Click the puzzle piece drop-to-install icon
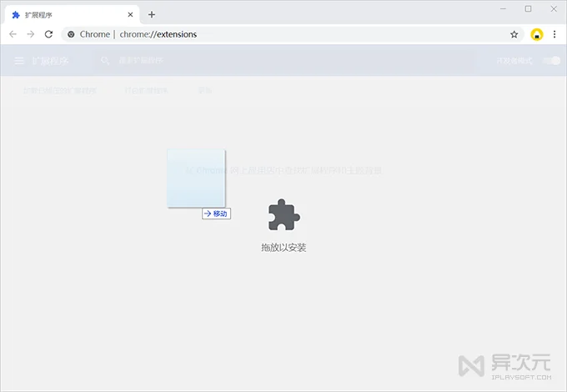This screenshot has width=567, height=392. click(283, 214)
